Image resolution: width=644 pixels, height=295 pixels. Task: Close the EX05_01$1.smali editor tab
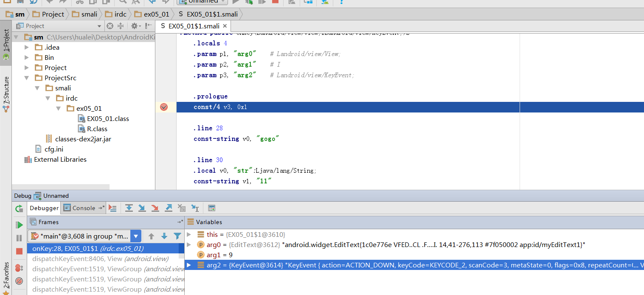point(225,26)
